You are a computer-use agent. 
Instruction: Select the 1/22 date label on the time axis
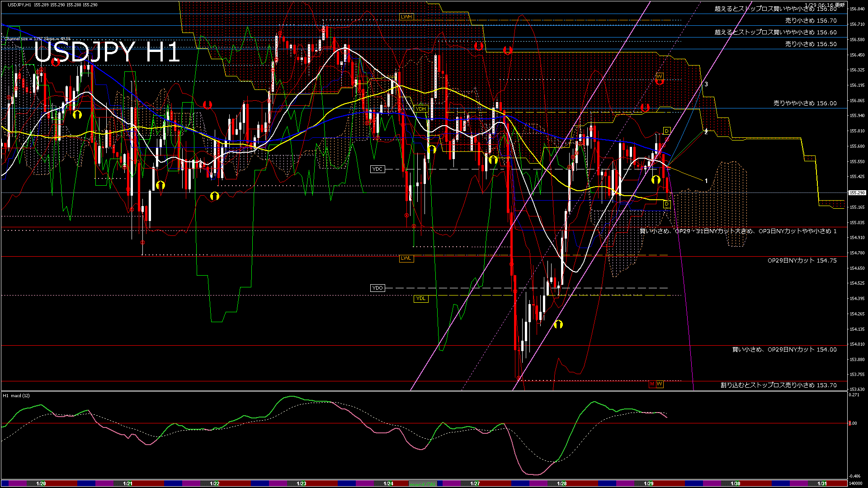pyautogui.click(x=214, y=483)
